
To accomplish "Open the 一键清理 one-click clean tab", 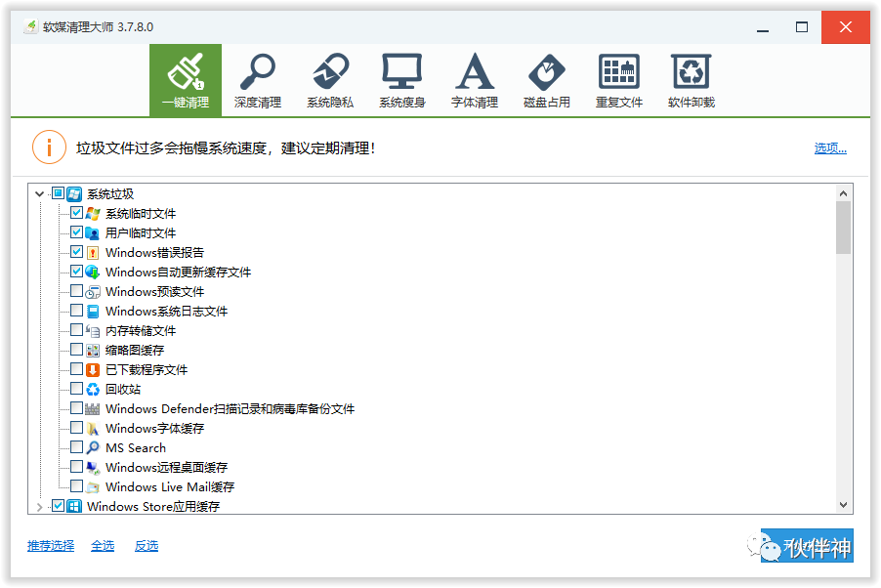I will (186, 80).
